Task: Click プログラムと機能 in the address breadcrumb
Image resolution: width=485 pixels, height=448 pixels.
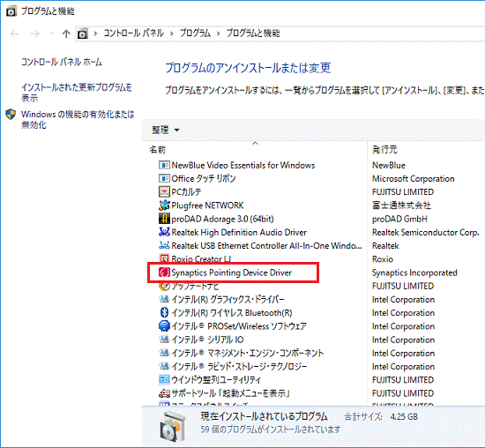Action: coord(253,34)
